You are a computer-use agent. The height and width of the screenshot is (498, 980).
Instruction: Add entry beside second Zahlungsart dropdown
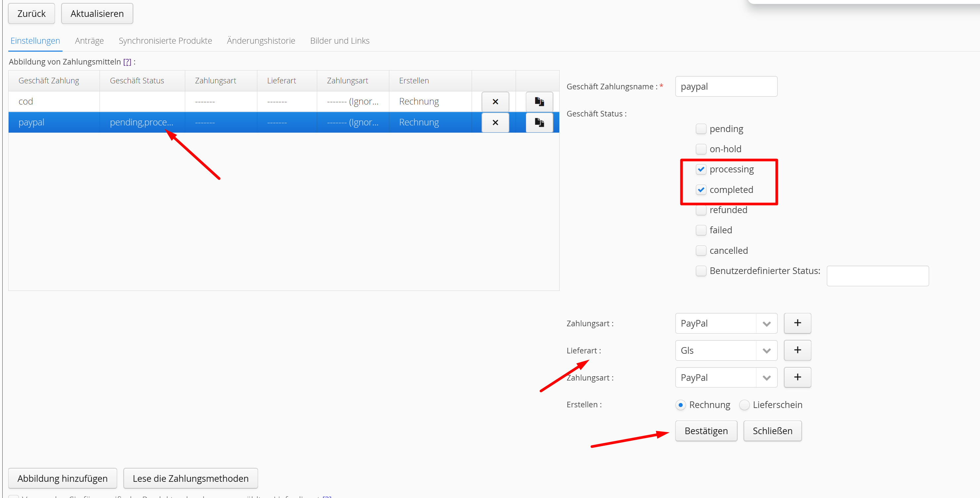[x=797, y=377]
